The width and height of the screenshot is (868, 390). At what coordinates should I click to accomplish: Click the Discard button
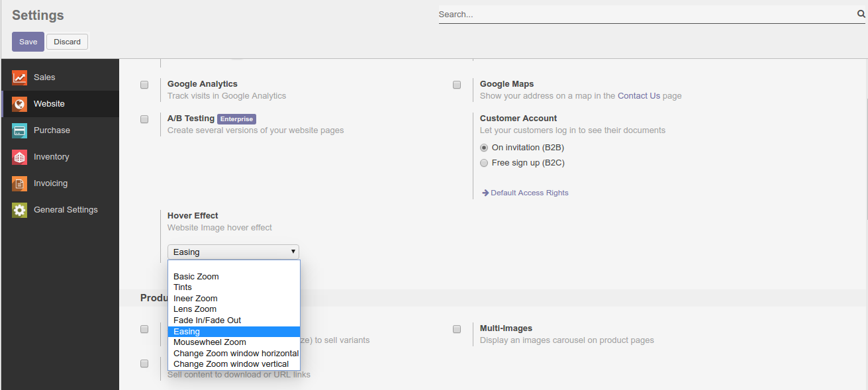tap(67, 42)
